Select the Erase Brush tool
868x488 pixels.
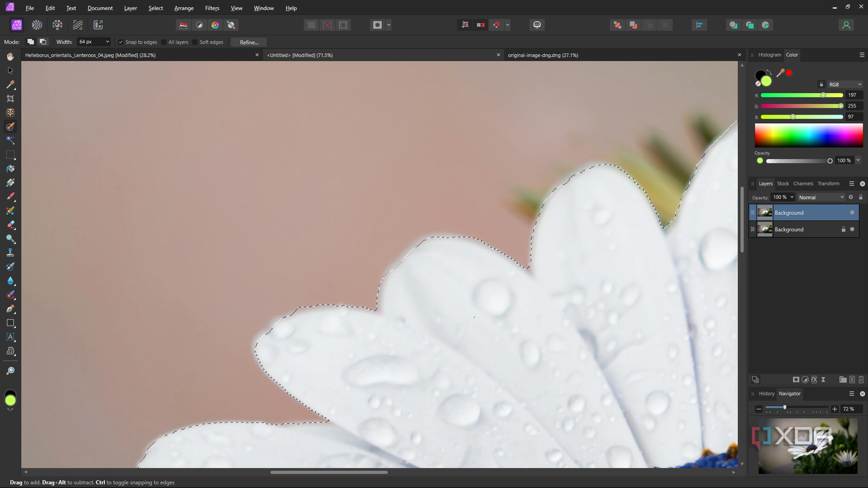tap(10, 225)
